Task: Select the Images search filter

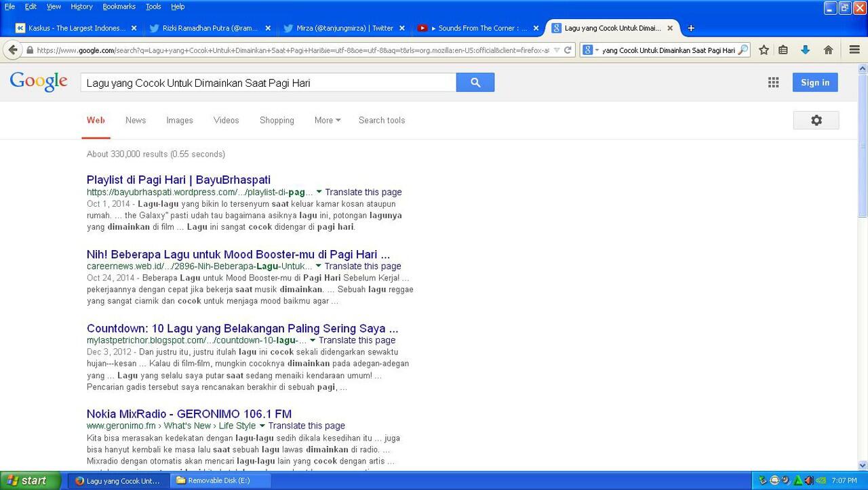Action: [180, 120]
